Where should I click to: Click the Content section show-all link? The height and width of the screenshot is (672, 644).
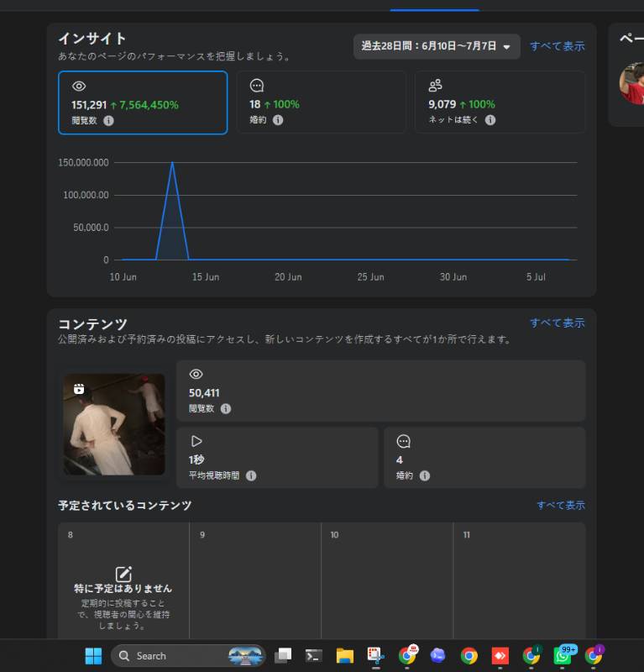pos(557,323)
